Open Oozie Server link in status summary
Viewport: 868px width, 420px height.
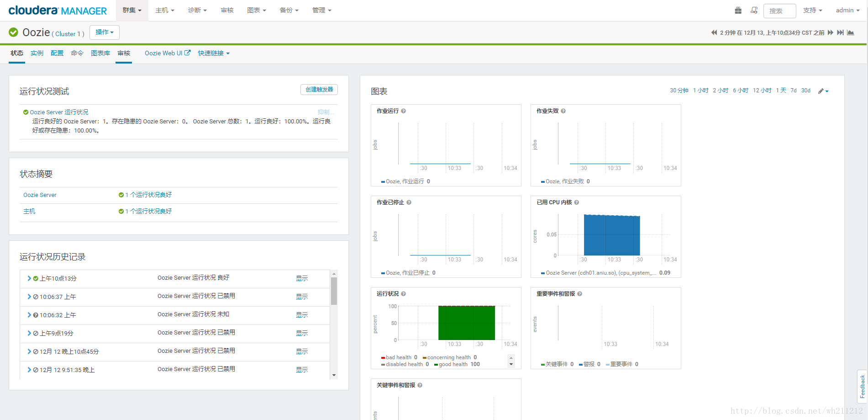[40, 195]
